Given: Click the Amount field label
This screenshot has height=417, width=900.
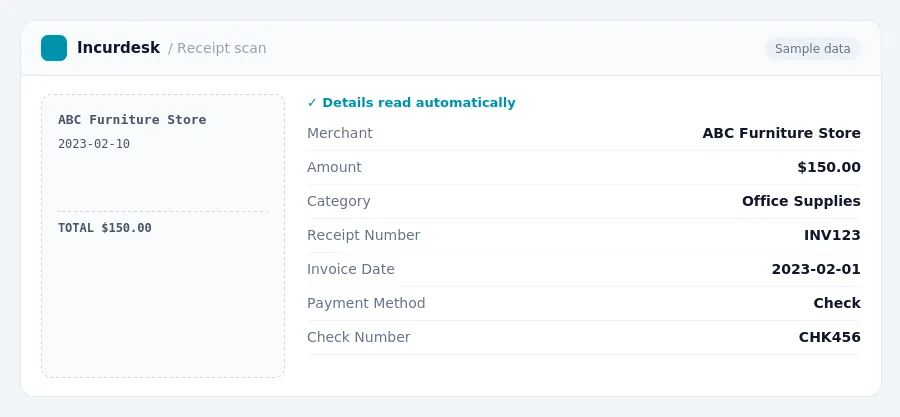Looking at the screenshot, I should click(x=334, y=167).
